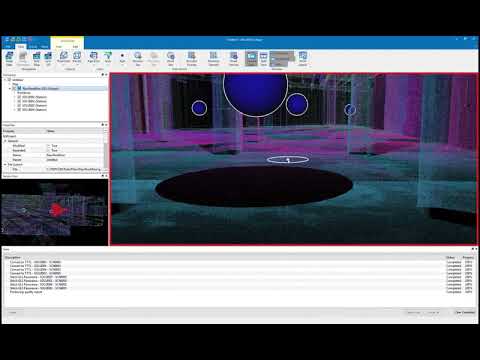Click the split view icon beside the highlighted layout button
This screenshot has width=480, height=360.
coord(264,58)
